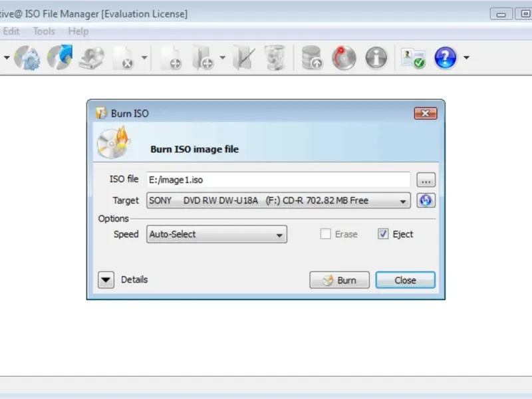Viewport: 532px width, 399px height.
Task: Open the Edit menu
Action: point(11,31)
